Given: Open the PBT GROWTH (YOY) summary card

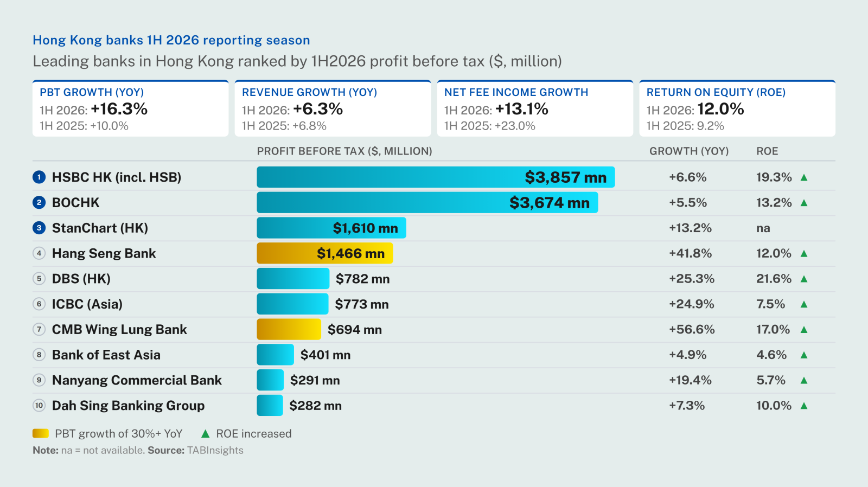Looking at the screenshot, I should click(x=130, y=108).
